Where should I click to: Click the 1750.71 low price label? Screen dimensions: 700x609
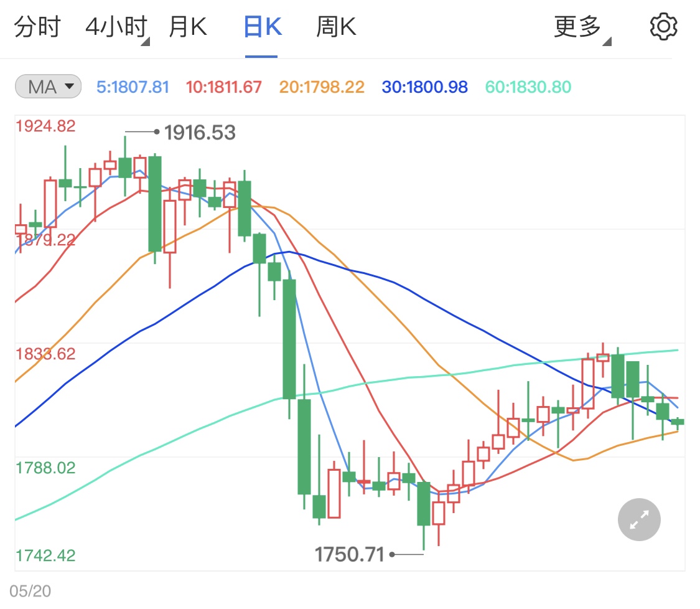[350, 554]
